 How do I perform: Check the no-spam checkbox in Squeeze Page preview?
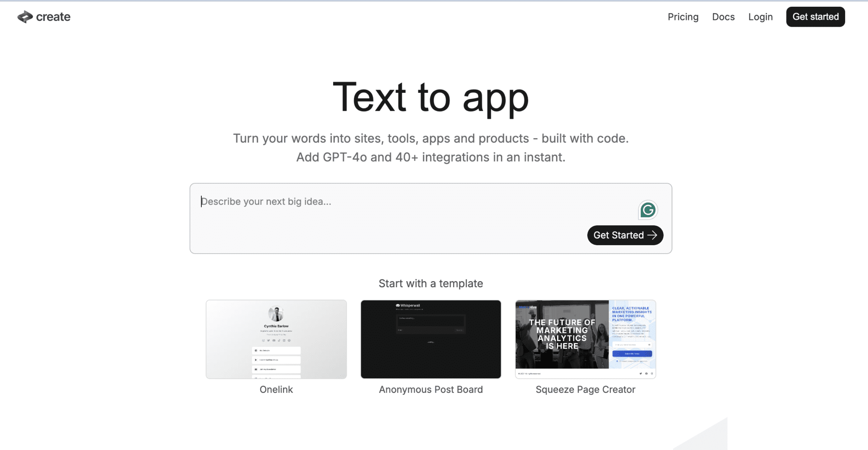click(x=617, y=361)
